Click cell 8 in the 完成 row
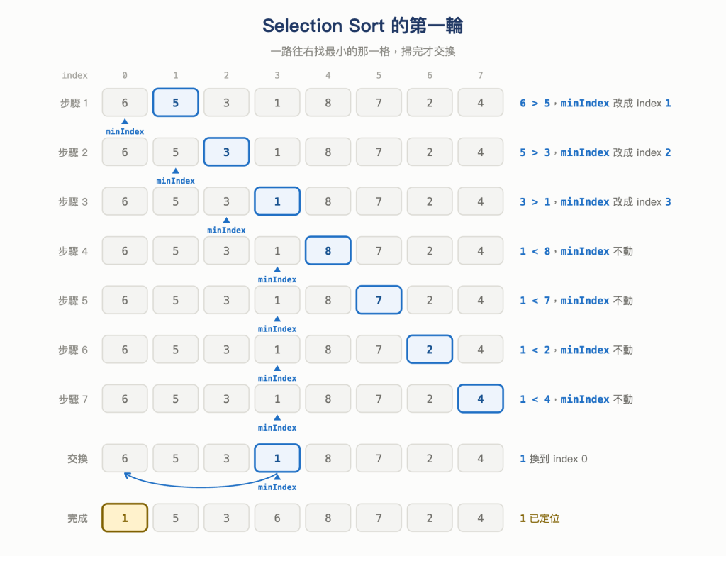This screenshot has height=588, width=726. [328, 518]
